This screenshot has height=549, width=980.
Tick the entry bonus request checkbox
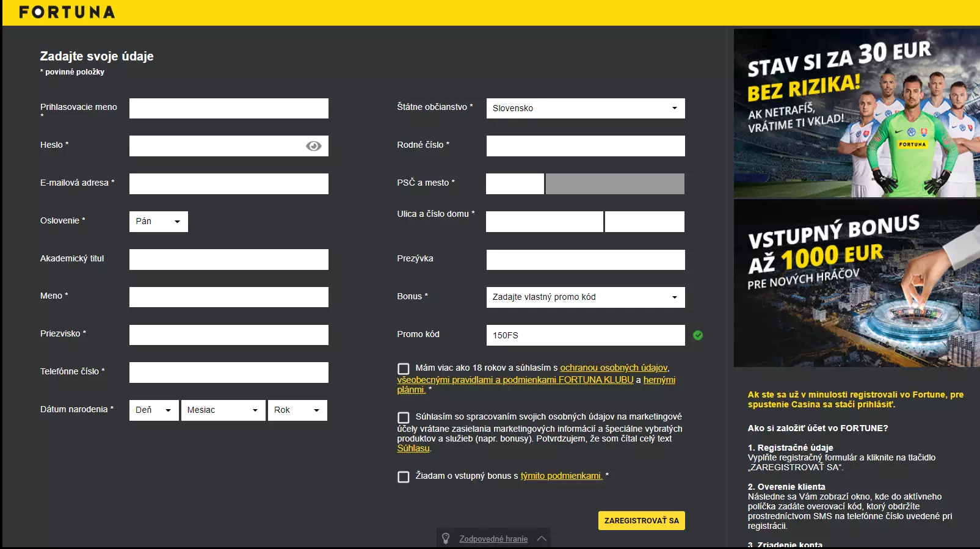click(404, 477)
